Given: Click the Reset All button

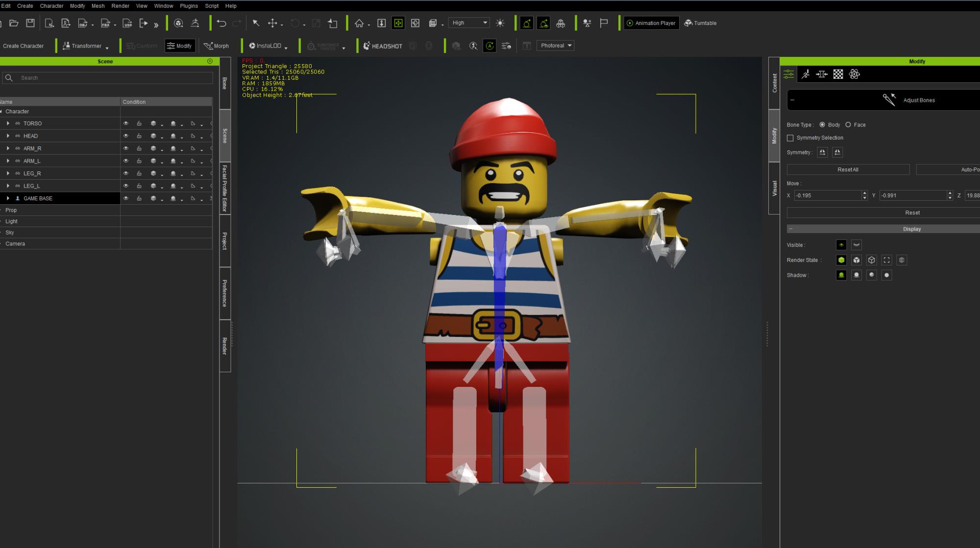Looking at the screenshot, I should click(848, 169).
